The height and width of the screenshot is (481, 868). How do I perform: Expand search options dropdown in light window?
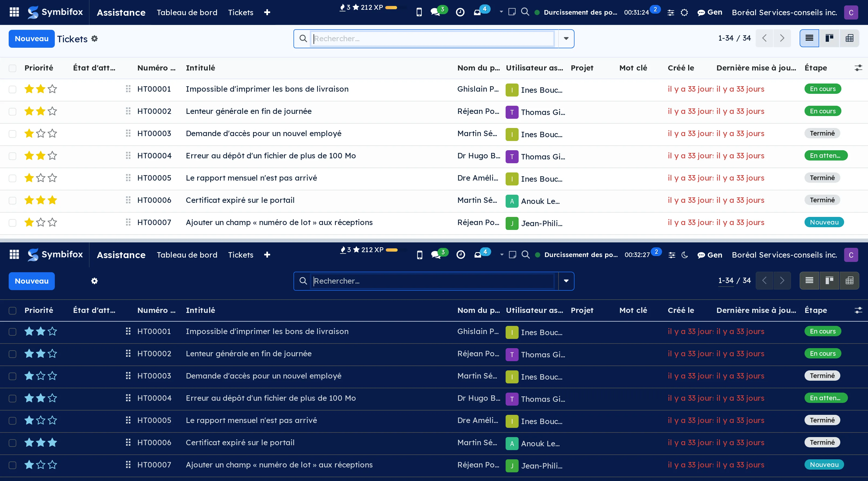pyautogui.click(x=566, y=39)
